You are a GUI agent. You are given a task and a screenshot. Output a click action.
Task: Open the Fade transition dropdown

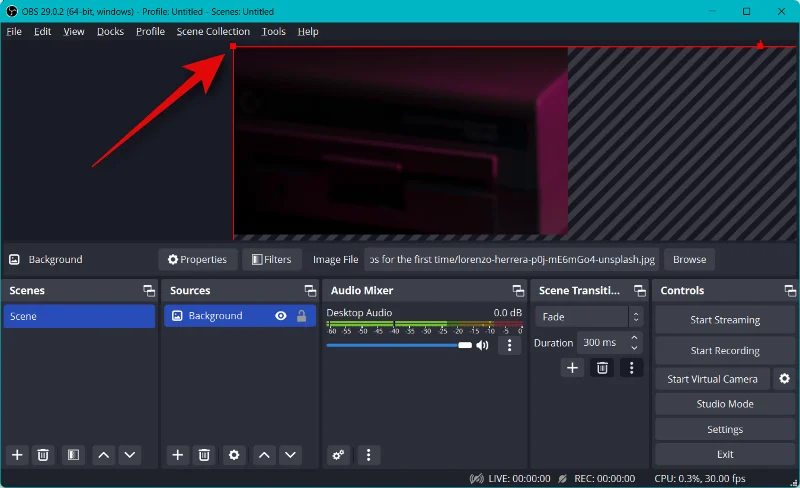589,316
